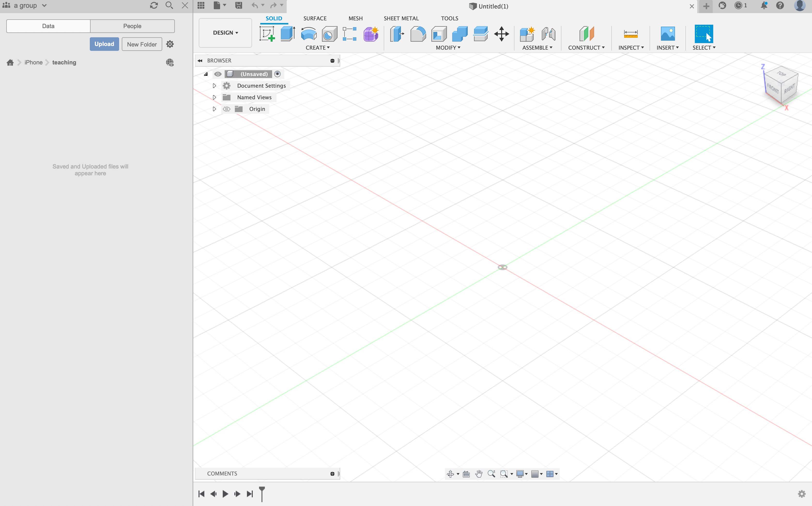Select the Shell tool
The width and height of the screenshot is (812, 506).
point(439,34)
